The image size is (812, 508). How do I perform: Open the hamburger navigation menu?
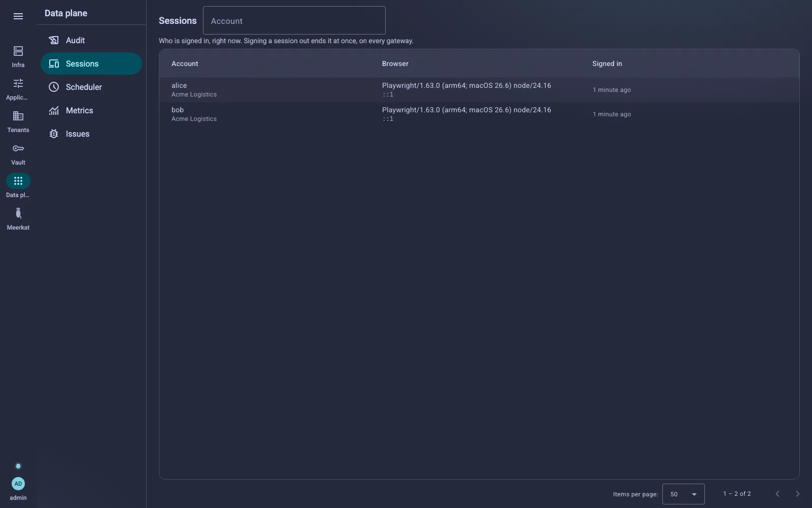point(18,16)
